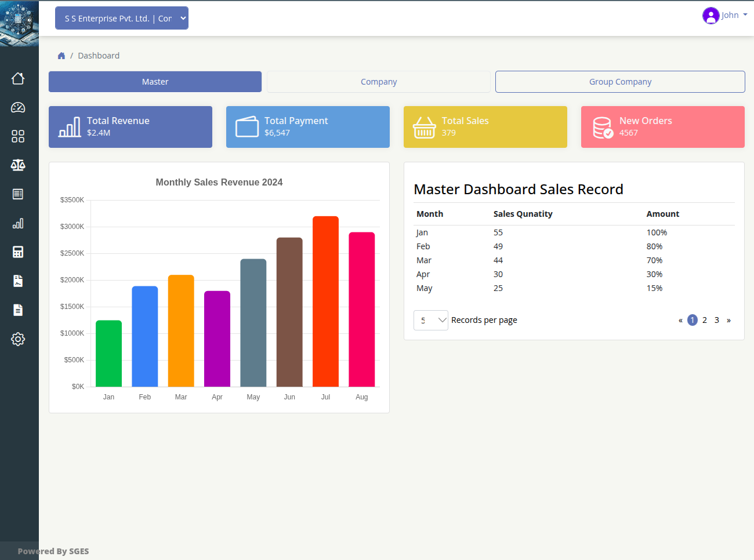Open the settings gear sidebar icon
Screen dimensions: 754x560
[18, 339]
